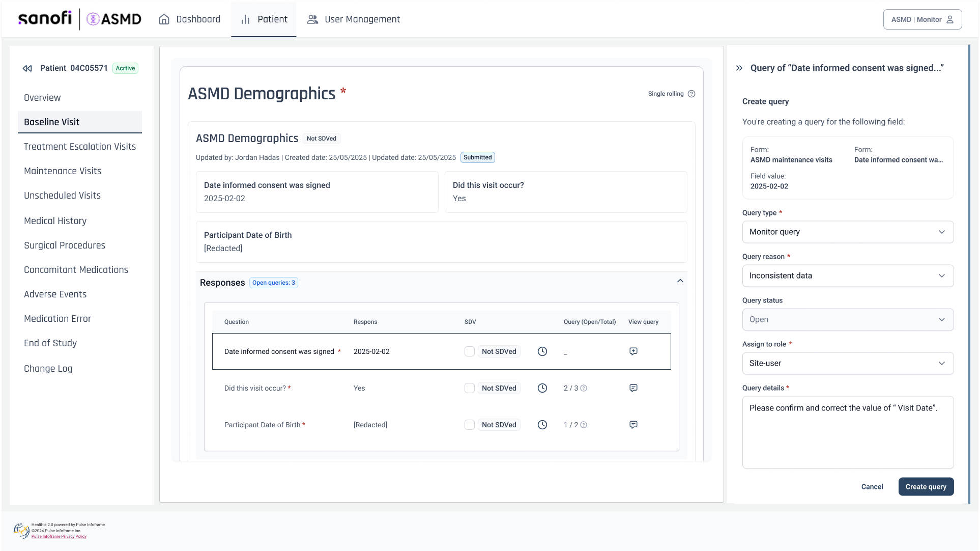Open Query type dropdown
Image resolution: width=980 pixels, height=551 pixels.
point(848,232)
